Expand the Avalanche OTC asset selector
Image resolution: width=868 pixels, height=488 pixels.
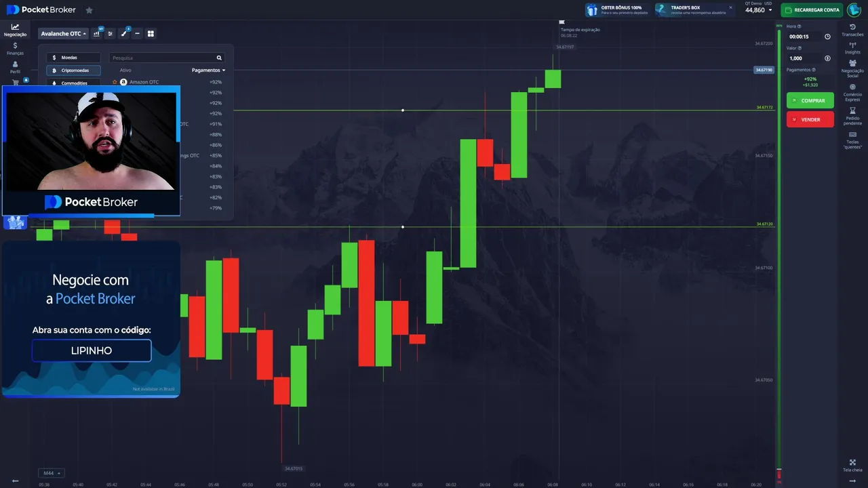[64, 33]
